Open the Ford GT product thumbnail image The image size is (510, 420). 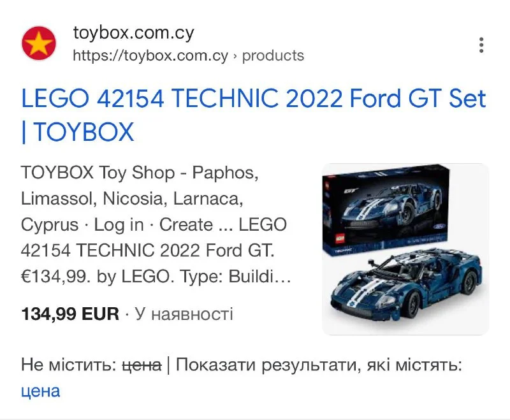[405, 249]
